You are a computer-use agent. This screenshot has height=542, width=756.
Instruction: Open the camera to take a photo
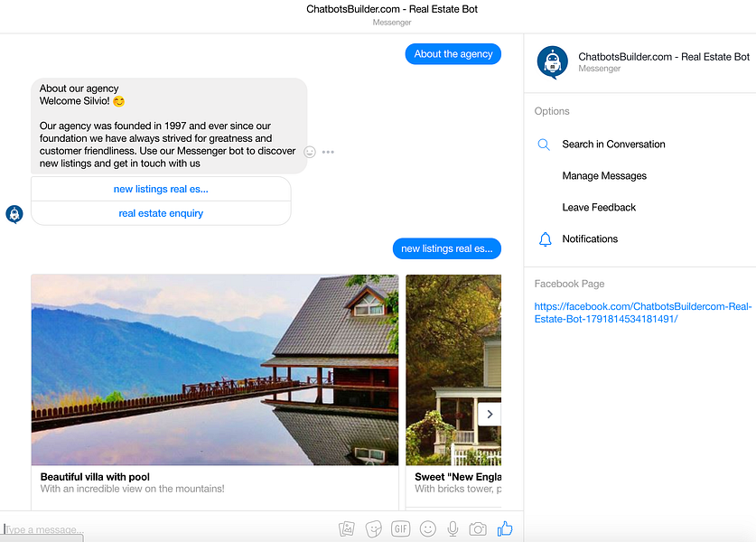478,528
